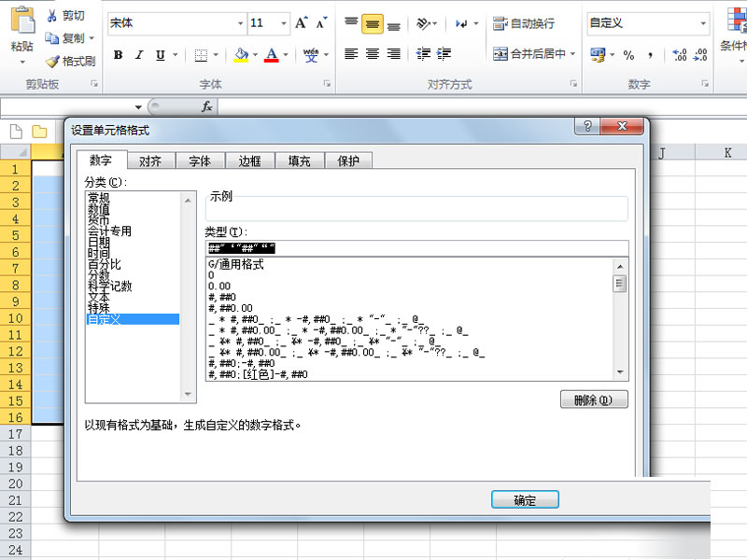The image size is (747, 560).
Task: Click the 类型 format code input field
Action: tap(417, 248)
